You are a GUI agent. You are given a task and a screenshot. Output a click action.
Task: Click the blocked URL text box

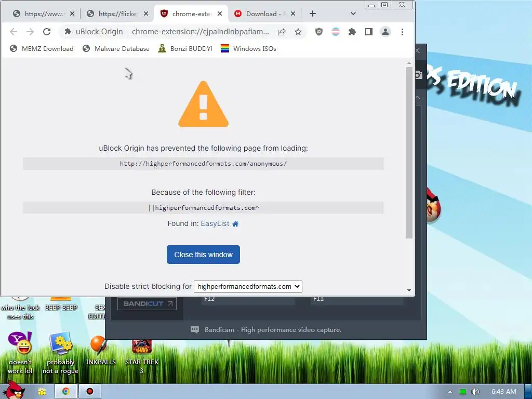(203, 164)
